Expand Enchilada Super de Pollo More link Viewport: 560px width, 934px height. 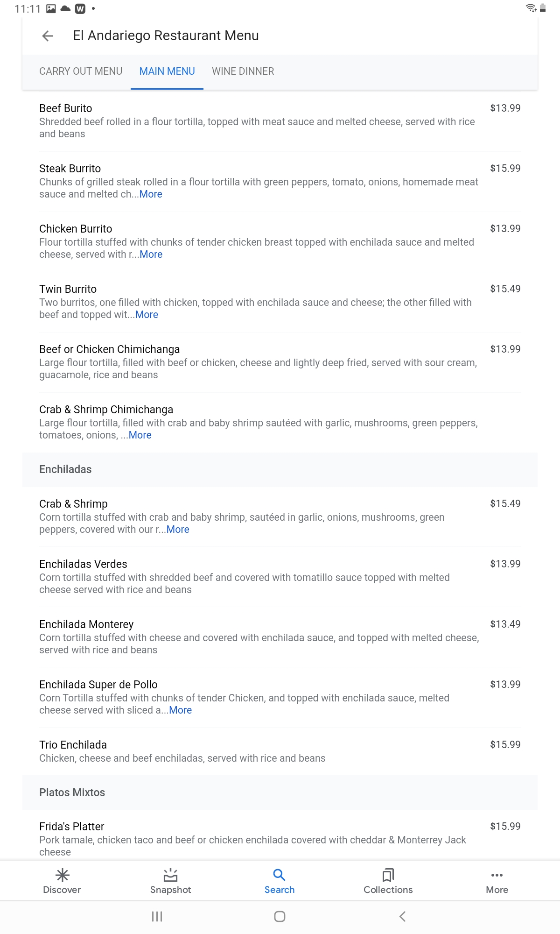tap(181, 710)
